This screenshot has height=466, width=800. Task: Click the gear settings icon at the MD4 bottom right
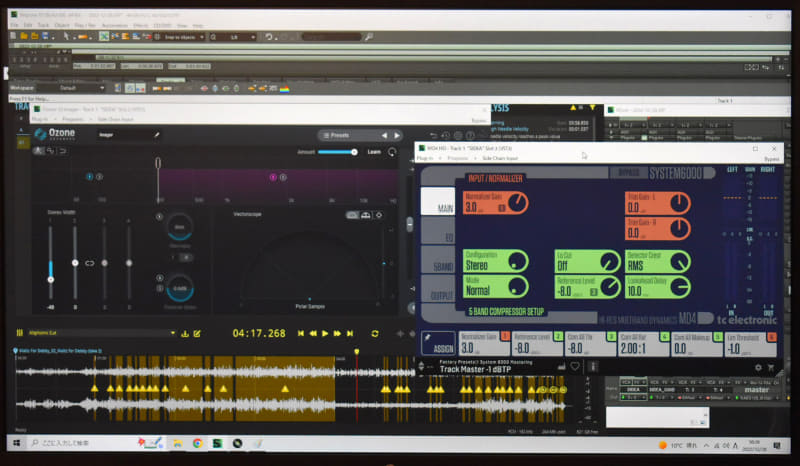click(x=758, y=367)
